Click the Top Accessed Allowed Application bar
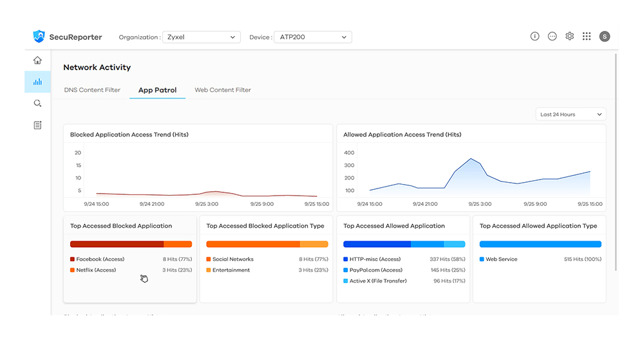 coord(404,244)
